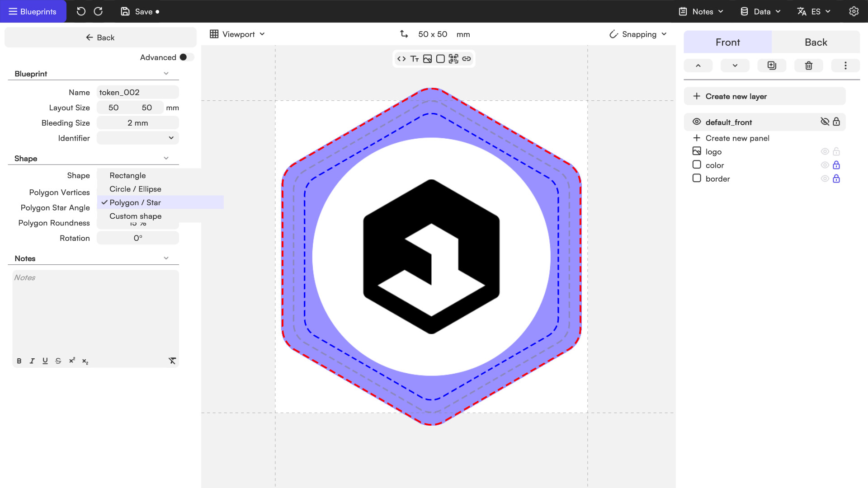Open the code snippet tool
Viewport: 868px width, 488px height.
(x=401, y=59)
